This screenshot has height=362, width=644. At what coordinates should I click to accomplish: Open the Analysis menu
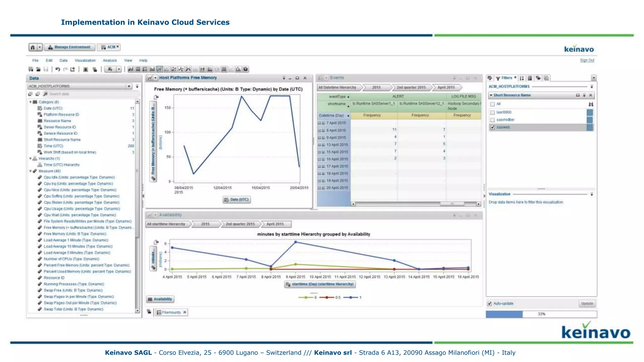point(110,60)
